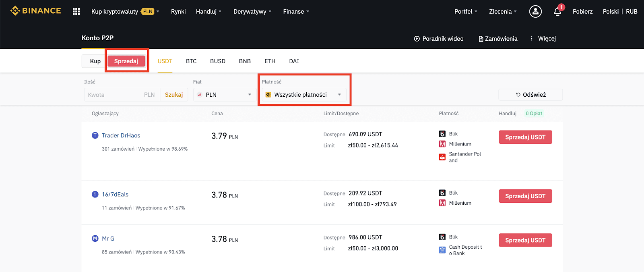
Task: Click the Więcej three-dots icon
Action: 532,38
